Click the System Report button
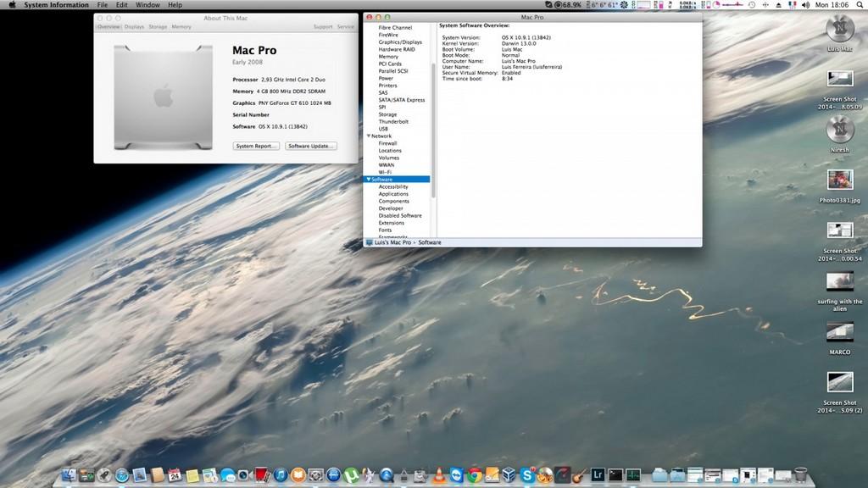Viewport: 868px width, 488px height. click(x=256, y=146)
